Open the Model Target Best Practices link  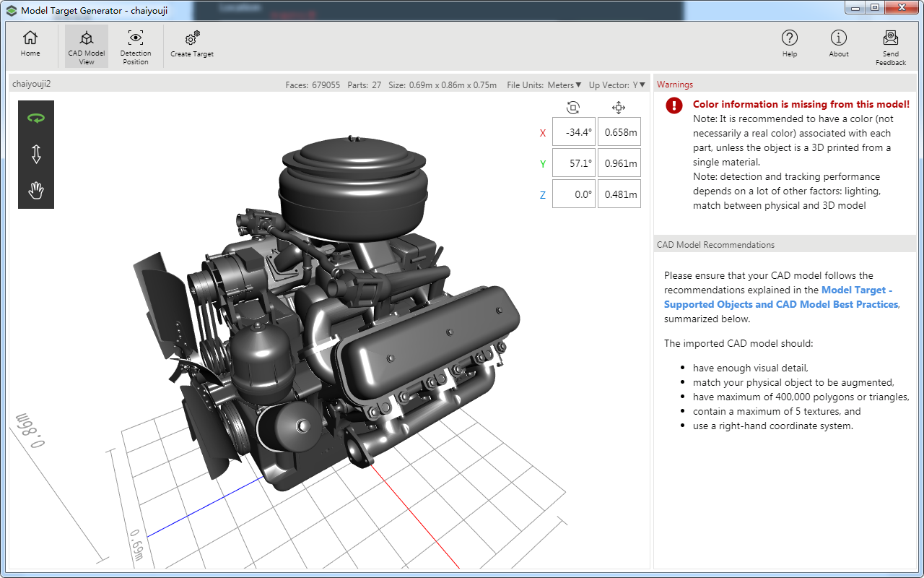tap(780, 304)
